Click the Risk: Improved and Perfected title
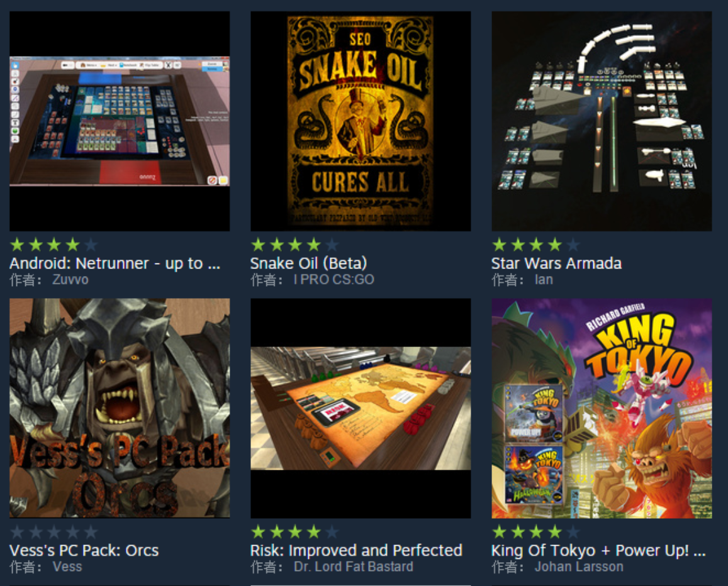 click(x=357, y=551)
